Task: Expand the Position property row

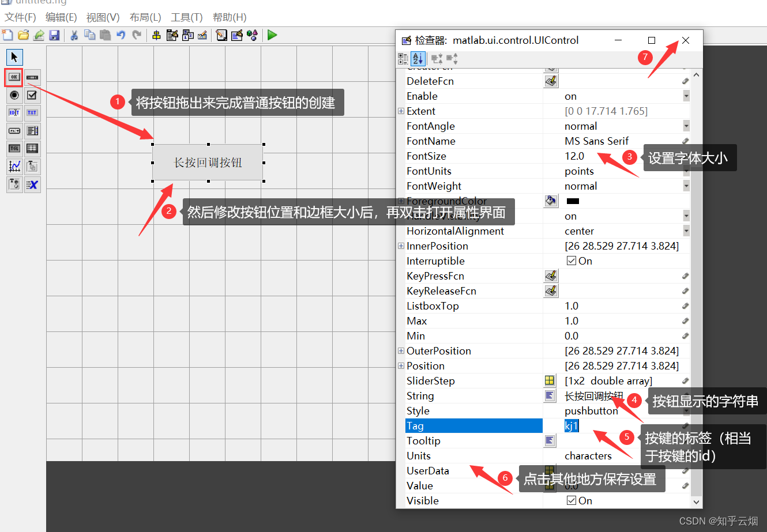Action: (401, 365)
